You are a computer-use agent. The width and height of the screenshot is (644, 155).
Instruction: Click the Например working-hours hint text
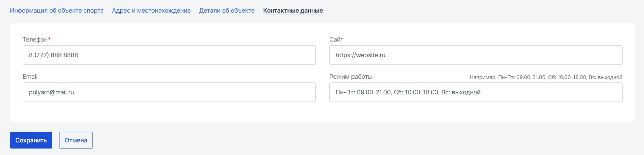[x=546, y=77]
